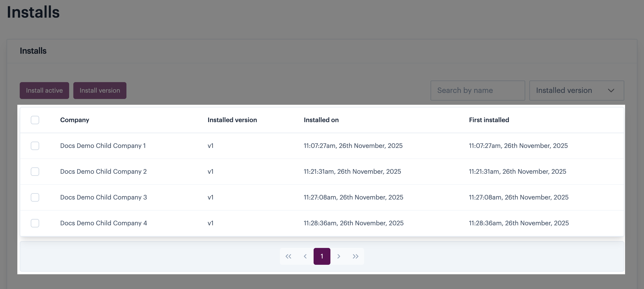Click previous page chevron icon
Viewport: 644px width, 289px height.
[305, 256]
